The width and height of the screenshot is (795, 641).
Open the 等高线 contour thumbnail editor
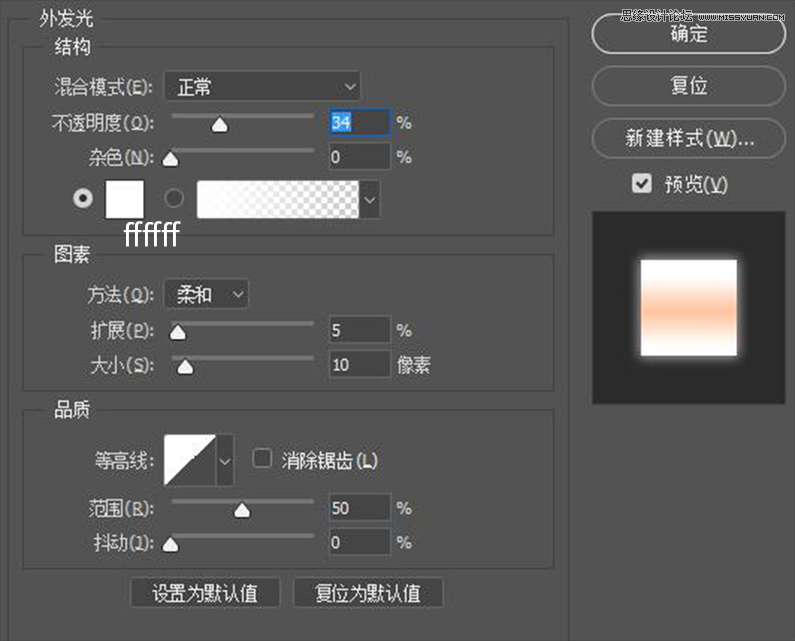tap(190, 460)
